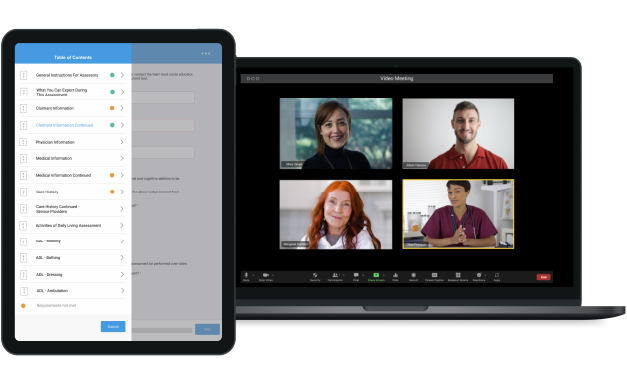
Task: Open camera options arrow beside Stop Video
Action: [273, 275]
